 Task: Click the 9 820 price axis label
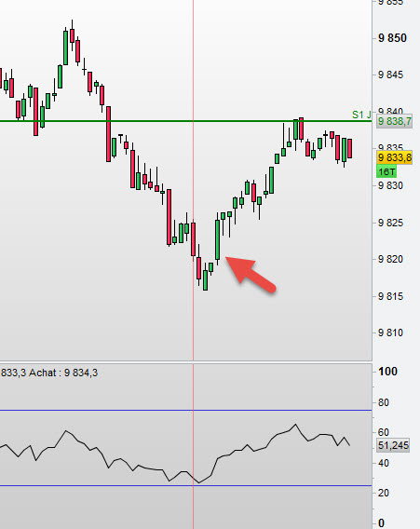tap(390, 259)
